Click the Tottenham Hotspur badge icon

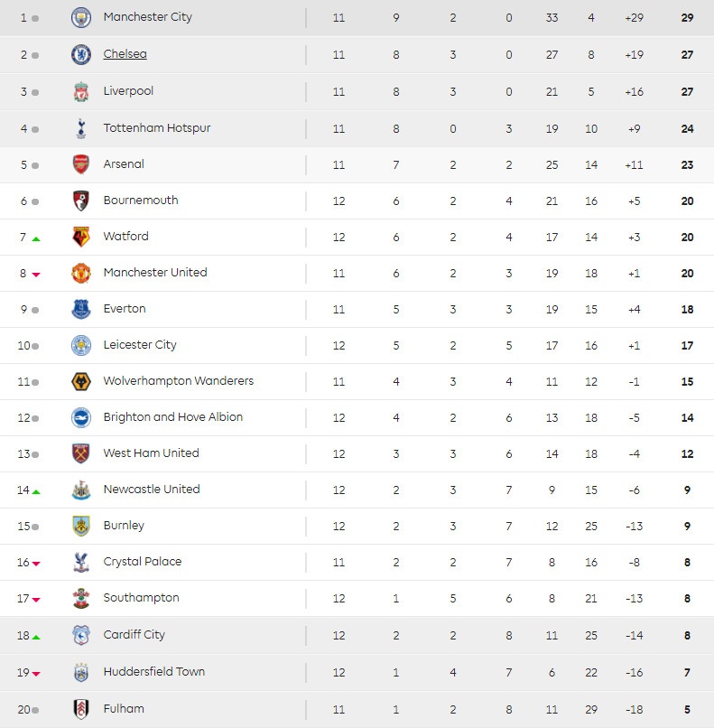81,128
